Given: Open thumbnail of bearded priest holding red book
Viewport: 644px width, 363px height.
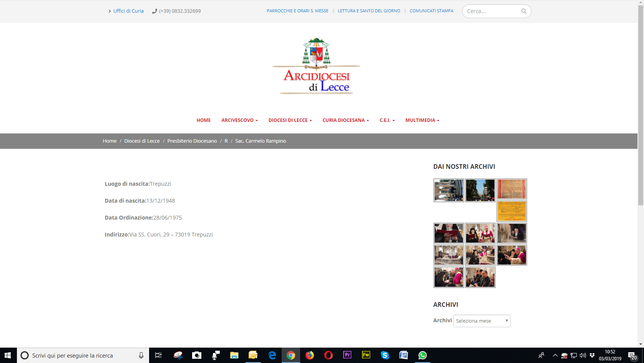Looking at the screenshot, I should pyautogui.click(x=449, y=233).
